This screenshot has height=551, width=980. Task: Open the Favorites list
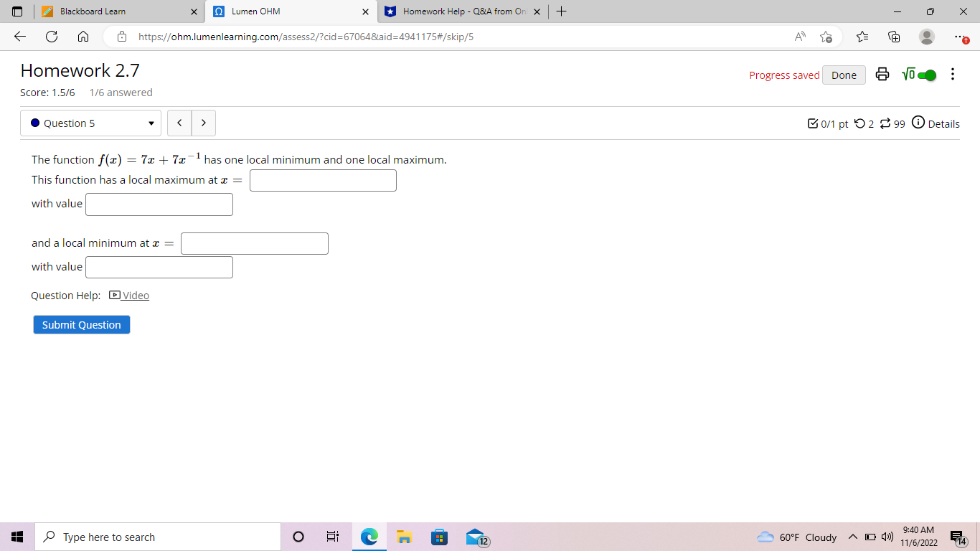863,37
